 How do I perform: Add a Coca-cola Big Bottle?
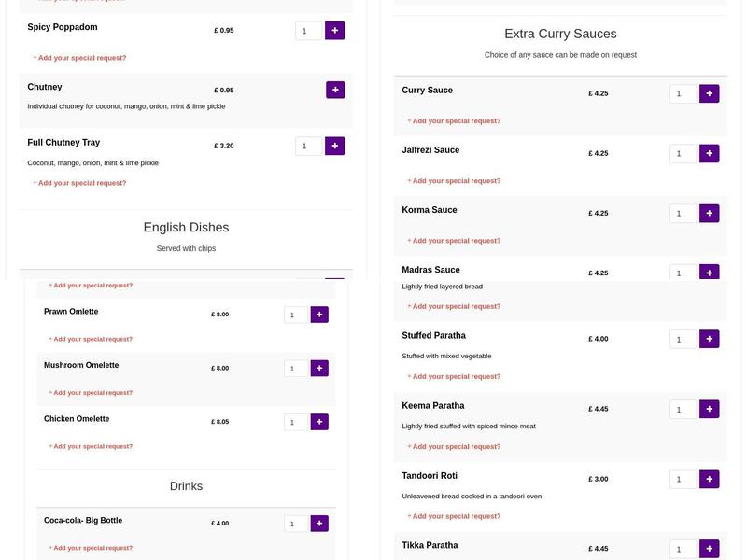(x=318, y=524)
